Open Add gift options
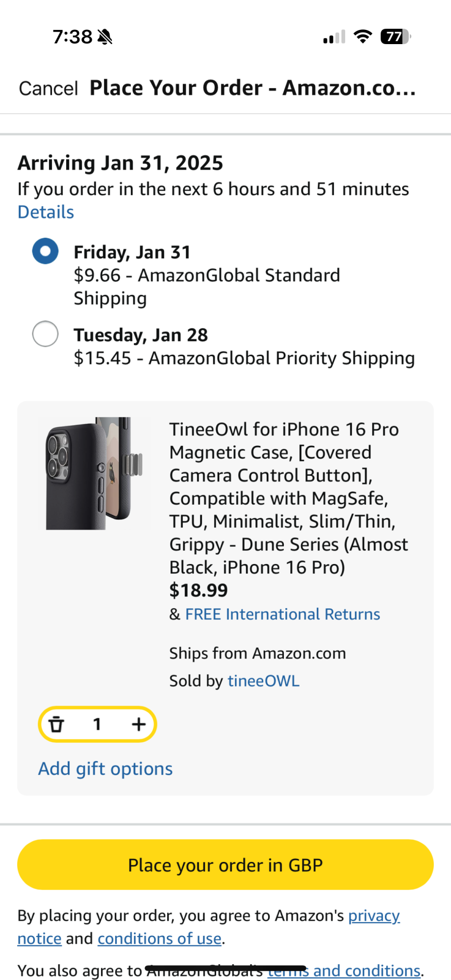451x980 pixels. (x=105, y=769)
